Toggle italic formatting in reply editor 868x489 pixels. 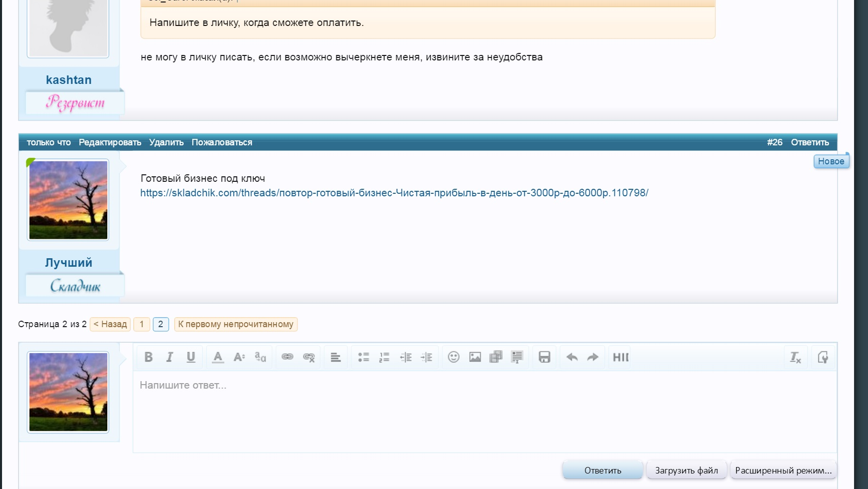tap(170, 357)
